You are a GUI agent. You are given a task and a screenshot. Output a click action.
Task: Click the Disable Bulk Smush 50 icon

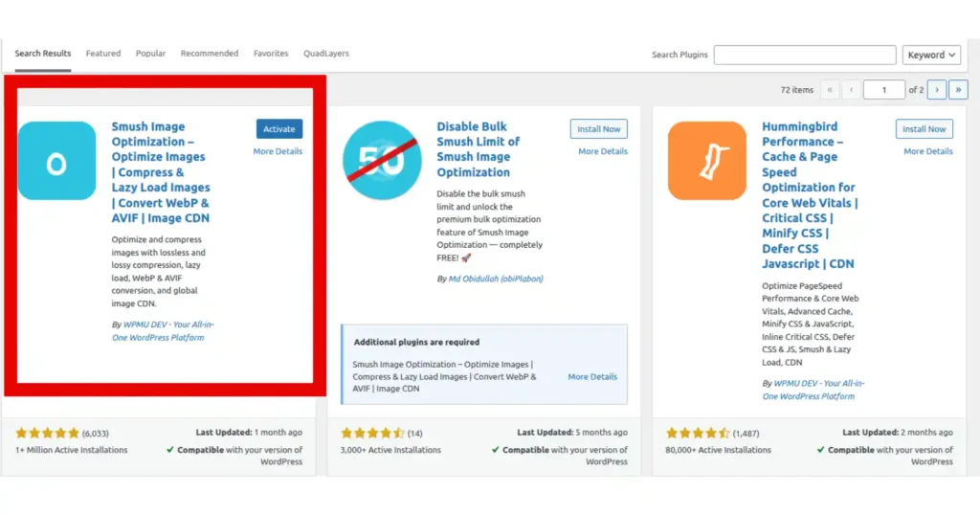click(382, 161)
